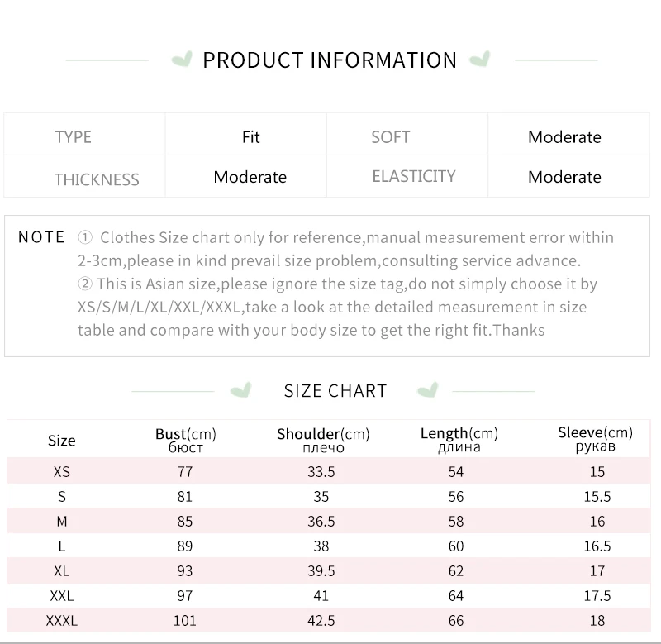Select the Length(cm) column header

(459, 440)
